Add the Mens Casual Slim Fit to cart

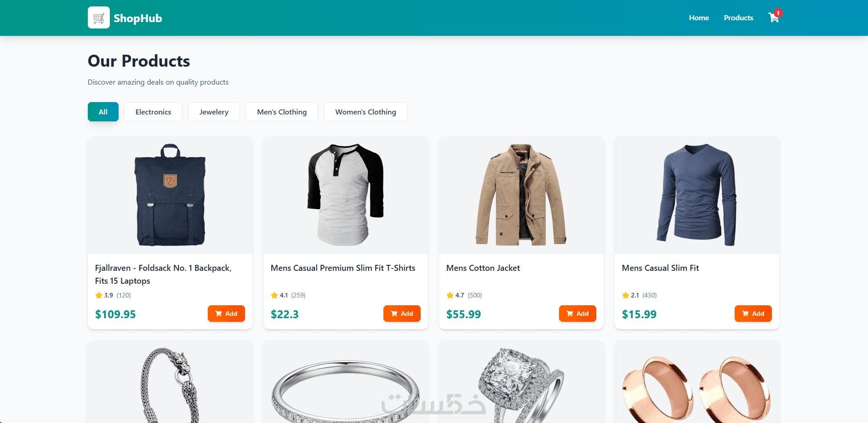pos(753,314)
